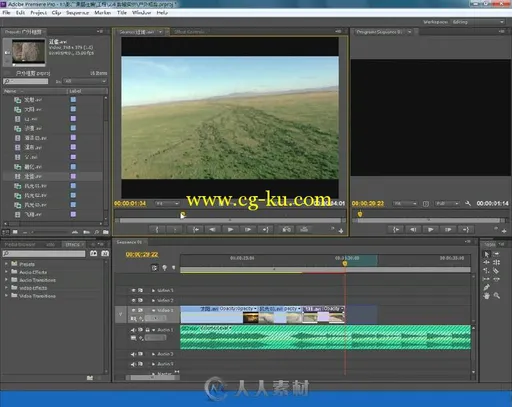The width and height of the screenshot is (512, 407).
Task: Select the Slip tool
Action: click(x=487, y=279)
